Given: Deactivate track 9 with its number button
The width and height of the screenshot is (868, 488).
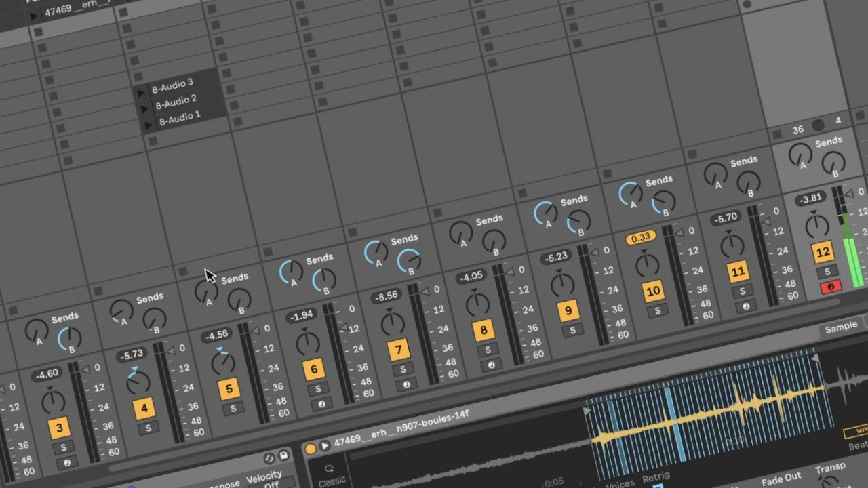Looking at the screenshot, I should 568,310.
